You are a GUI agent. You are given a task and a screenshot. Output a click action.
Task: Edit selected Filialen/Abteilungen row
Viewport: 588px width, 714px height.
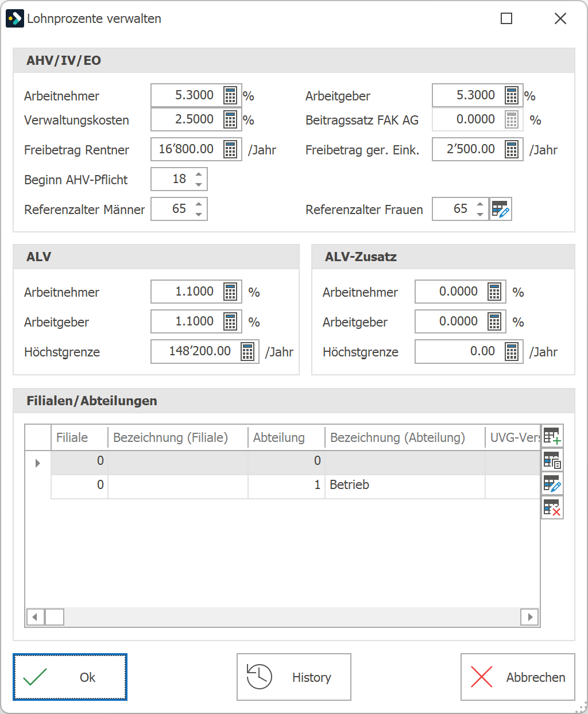tap(552, 484)
